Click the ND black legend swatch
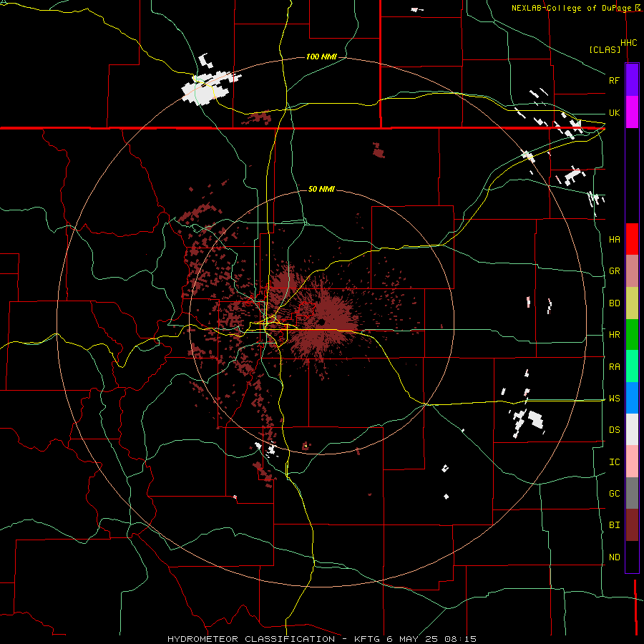The width and height of the screenshot is (644, 644). [x=632, y=557]
